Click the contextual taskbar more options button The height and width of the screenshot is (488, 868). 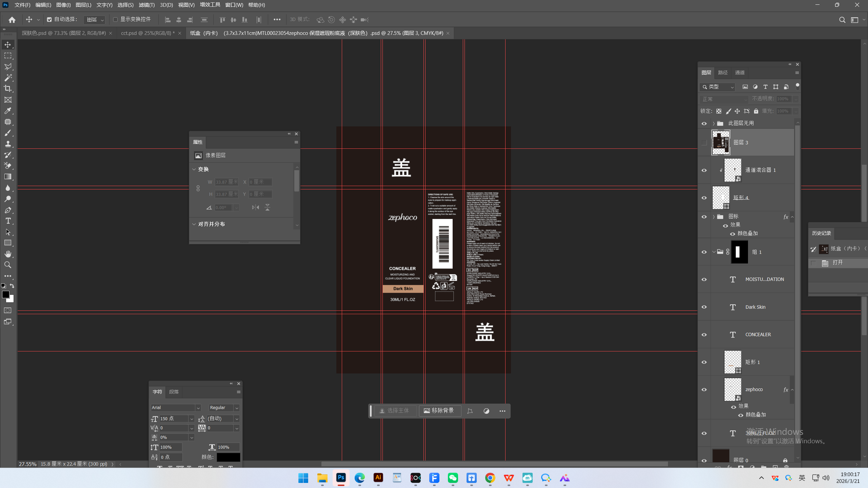(x=502, y=411)
